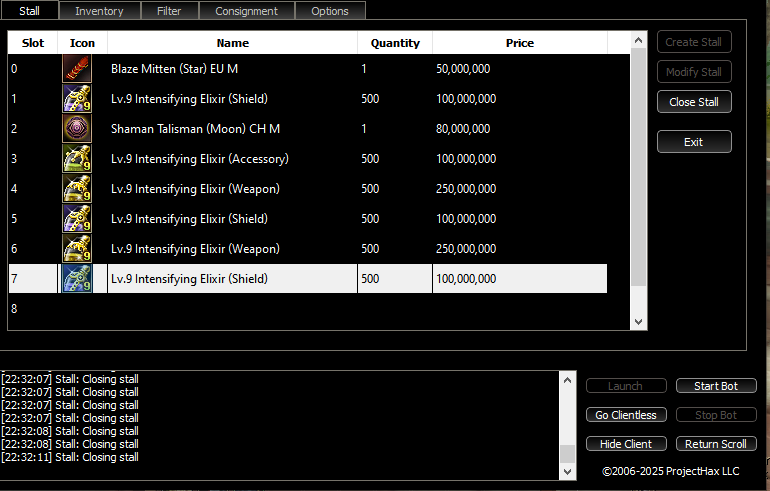Click the Weapon Elixir icon in slot 4
Image resolution: width=770 pixels, height=491 pixels.
pyautogui.click(x=77, y=189)
